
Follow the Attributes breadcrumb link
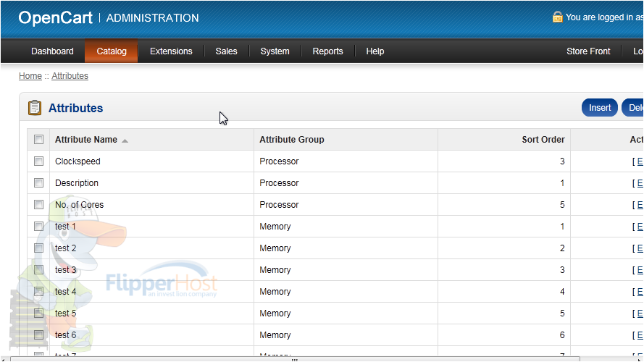pos(70,76)
